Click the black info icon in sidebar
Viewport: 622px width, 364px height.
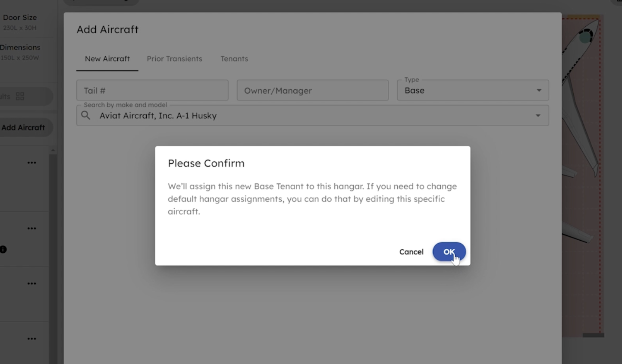coord(3,249)
